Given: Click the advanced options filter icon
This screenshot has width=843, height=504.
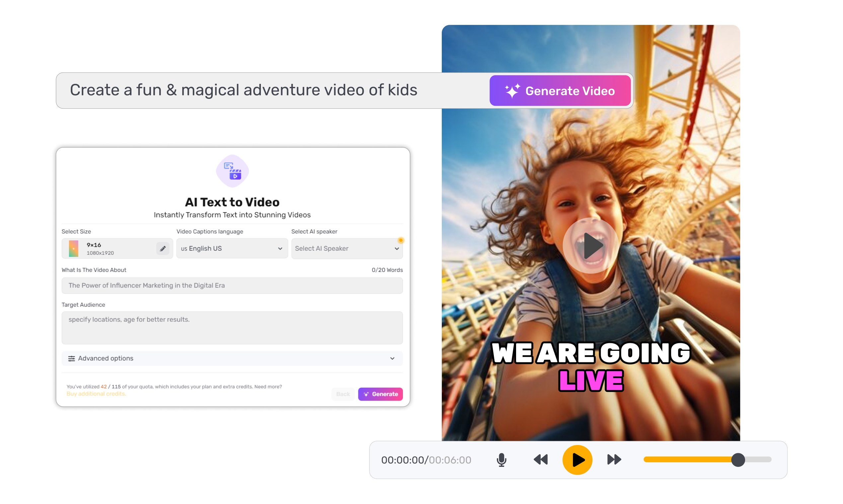Looking at the screenshot, I should 72,358.
